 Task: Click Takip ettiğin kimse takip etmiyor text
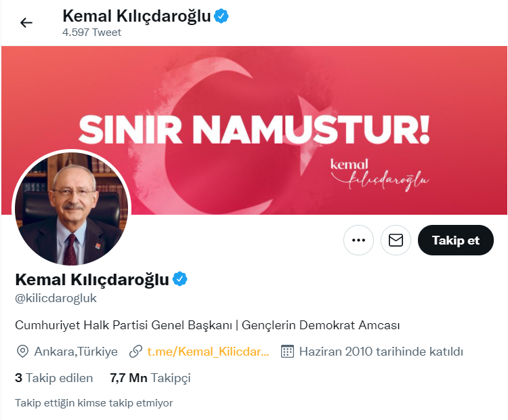94,403
